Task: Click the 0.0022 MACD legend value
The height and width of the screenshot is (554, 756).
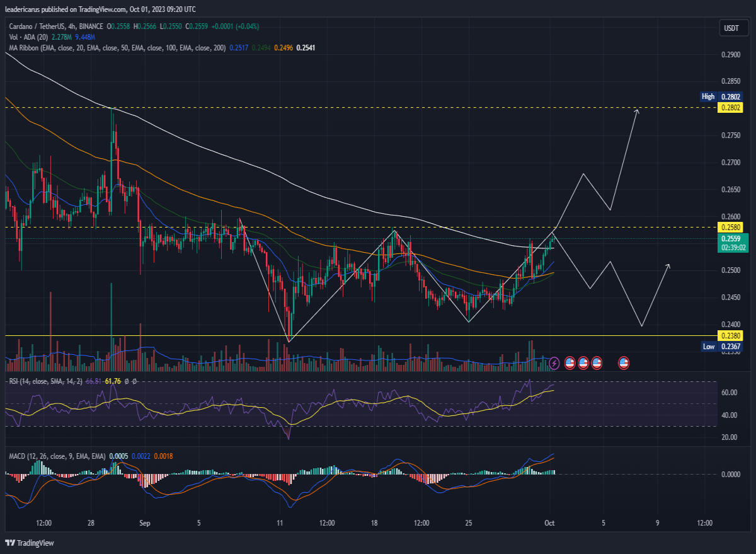Action: (x=141, y=455)
